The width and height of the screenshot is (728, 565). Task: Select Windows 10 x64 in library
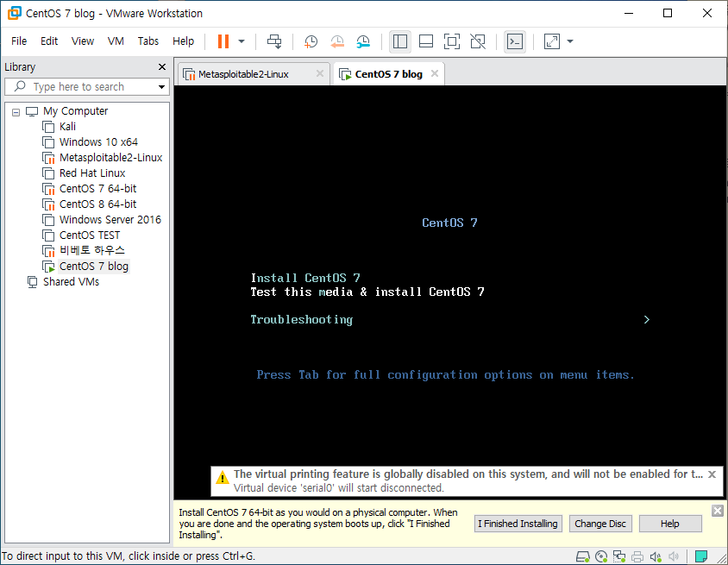(x=98, y=141)
